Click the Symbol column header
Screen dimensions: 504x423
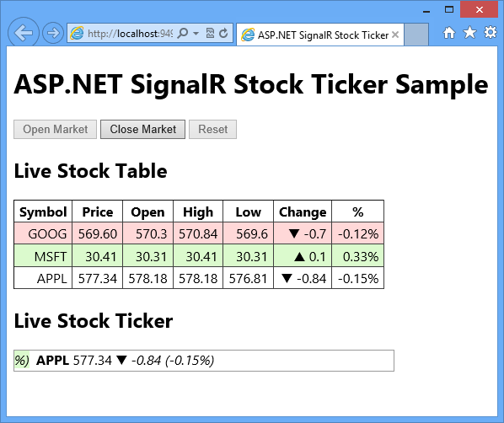tap(43, 211)
